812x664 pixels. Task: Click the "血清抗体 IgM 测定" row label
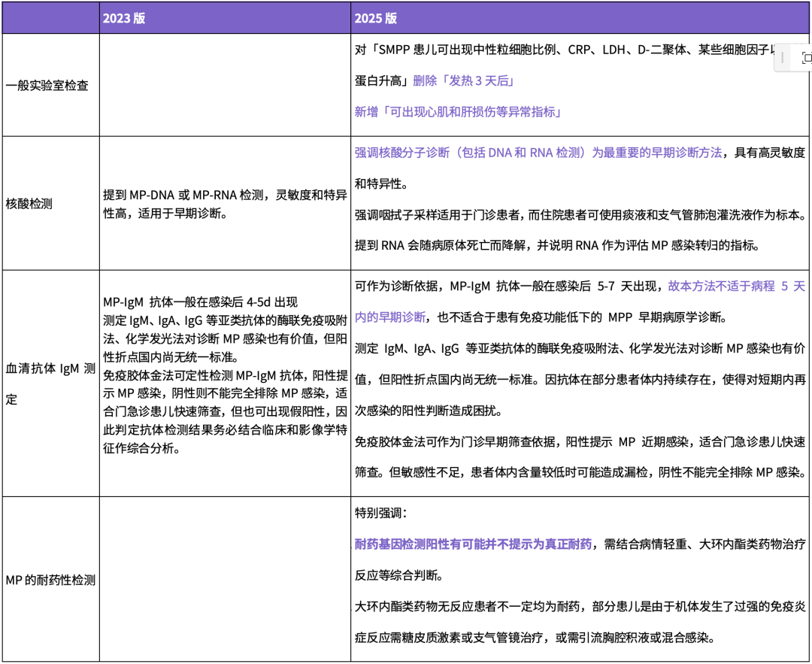pyautogui.click(x=50, y=384)
